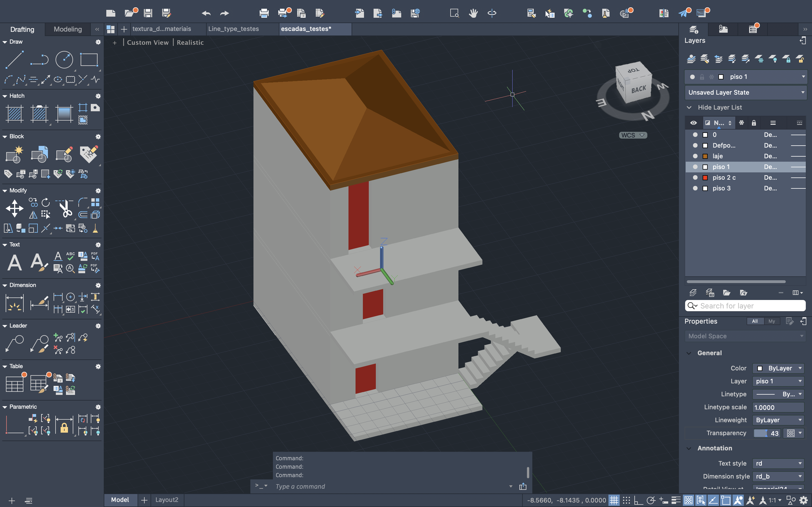Toggle grid display in status bar
The height and width of the screenshot is (507, 812).
click(x=614, y=500)
